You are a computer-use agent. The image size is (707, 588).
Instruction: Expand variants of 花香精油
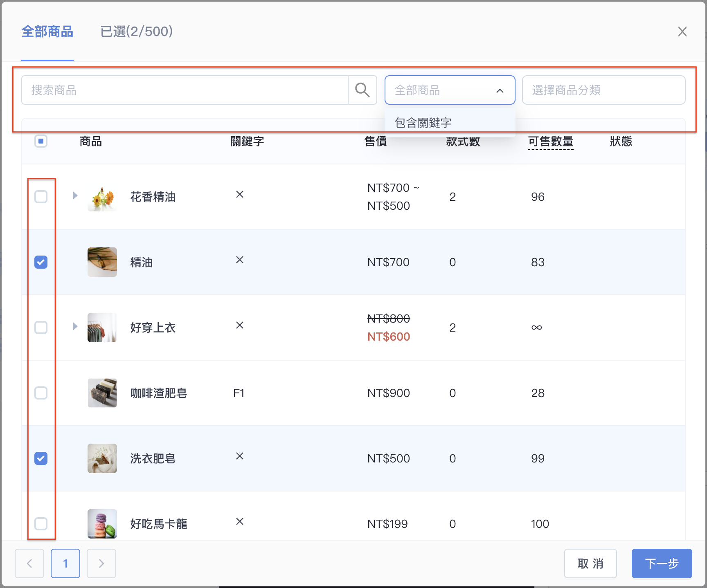[x=75, y=195]
